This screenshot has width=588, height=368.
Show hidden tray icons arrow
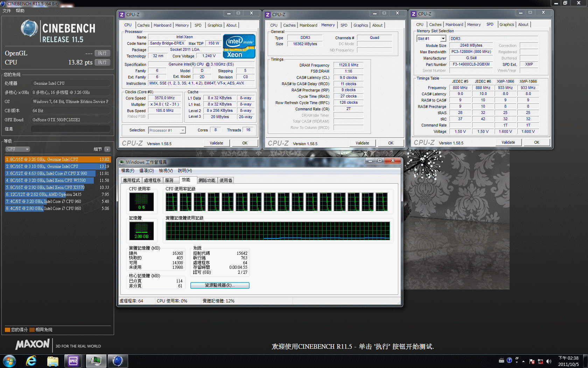click(524, 361)
